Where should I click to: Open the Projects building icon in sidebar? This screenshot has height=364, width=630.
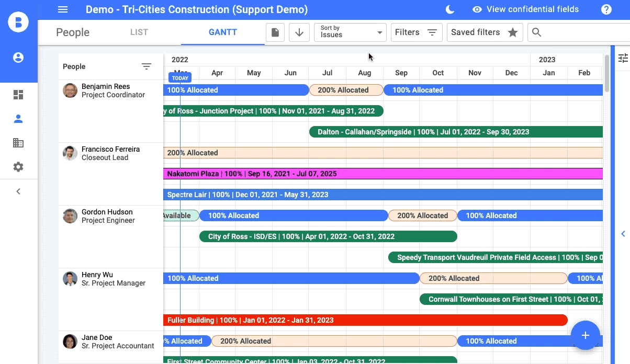click(x=18, y=143)
